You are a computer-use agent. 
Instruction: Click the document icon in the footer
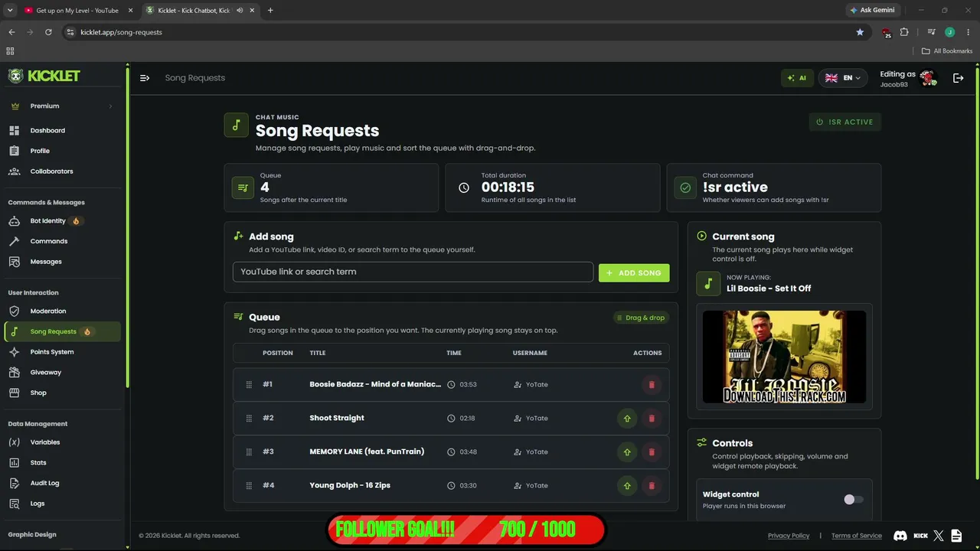[x=957, y=536]
